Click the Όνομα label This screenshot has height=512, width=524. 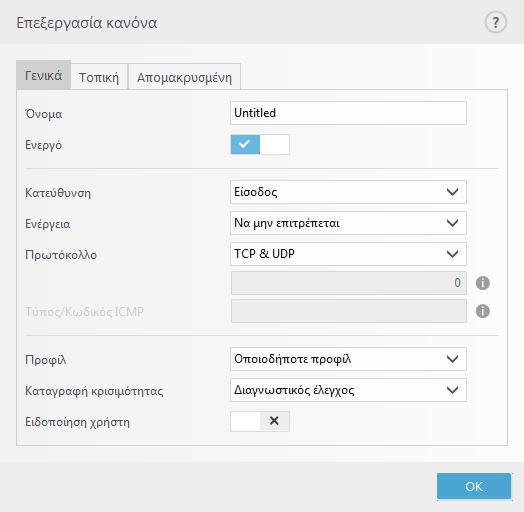pos(43,114)
